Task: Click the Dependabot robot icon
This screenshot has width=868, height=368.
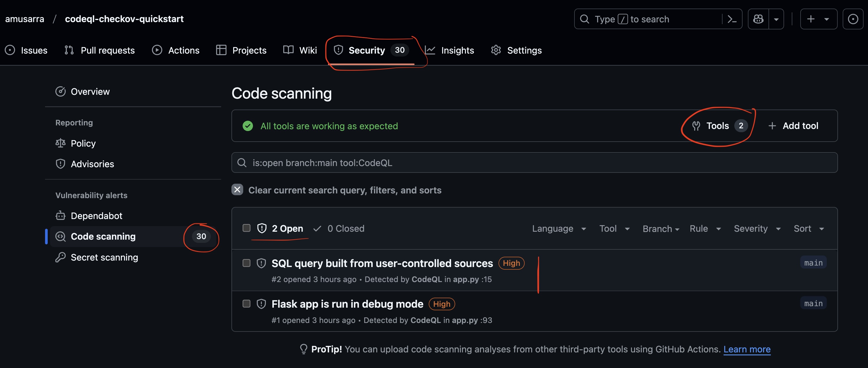Action: point(60,216)
